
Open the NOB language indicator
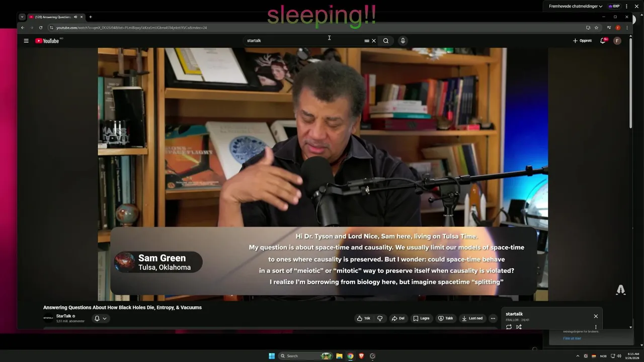603,356
